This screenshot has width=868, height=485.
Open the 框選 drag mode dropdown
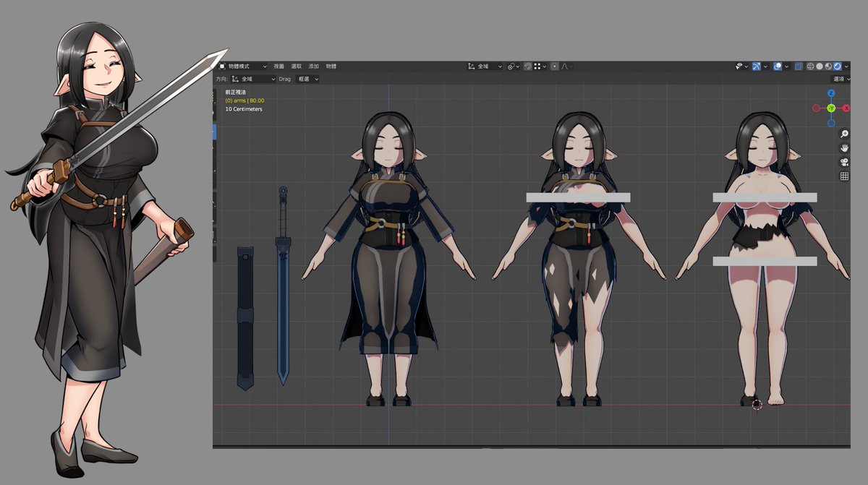point(307,79)
